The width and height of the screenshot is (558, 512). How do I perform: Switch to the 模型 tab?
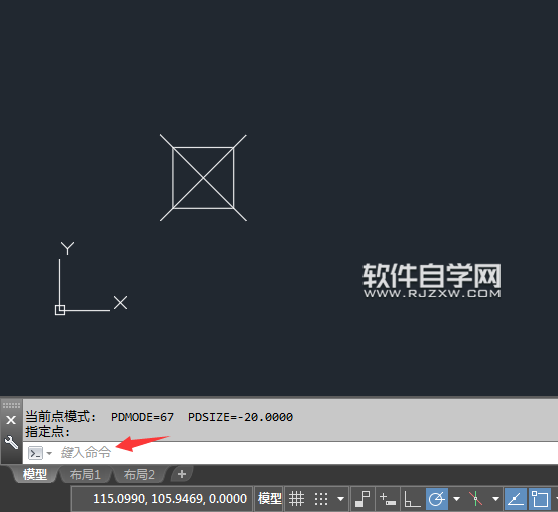[x=35, y=474]
